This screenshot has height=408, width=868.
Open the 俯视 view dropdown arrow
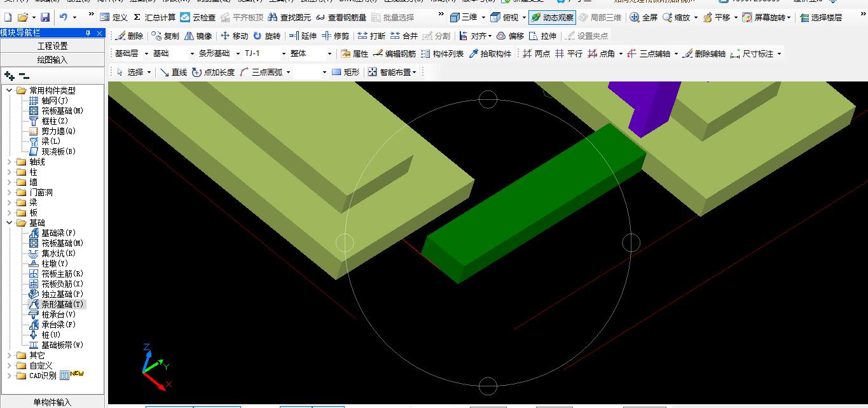(524, 17)
